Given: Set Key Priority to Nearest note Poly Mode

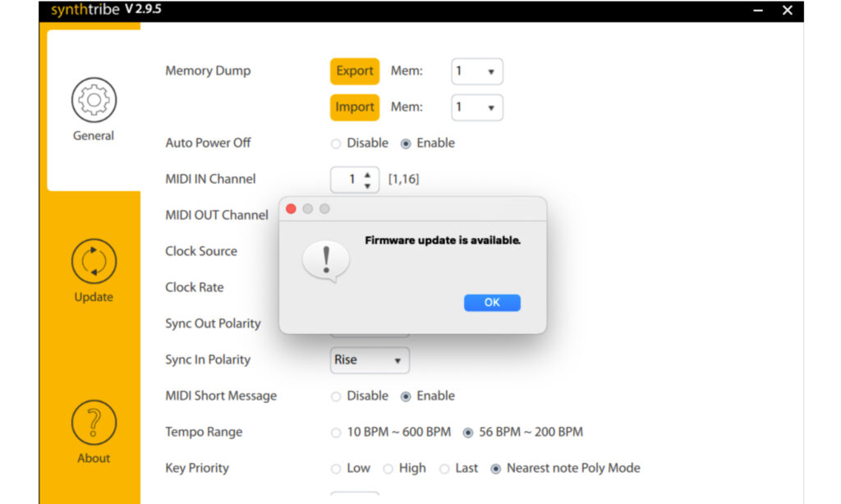Looking at the screenshot, I should click(x=495, y=469).
